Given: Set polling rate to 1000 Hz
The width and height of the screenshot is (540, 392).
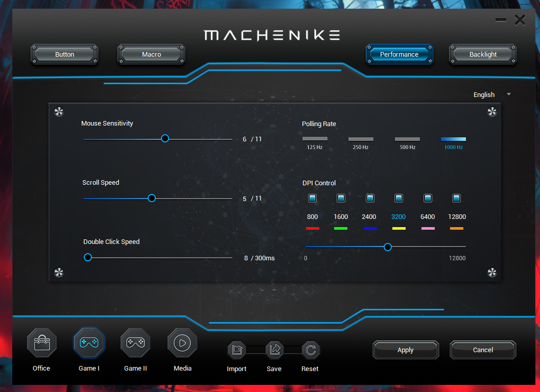Looking at the screenshot, I should tap(453, 139).
